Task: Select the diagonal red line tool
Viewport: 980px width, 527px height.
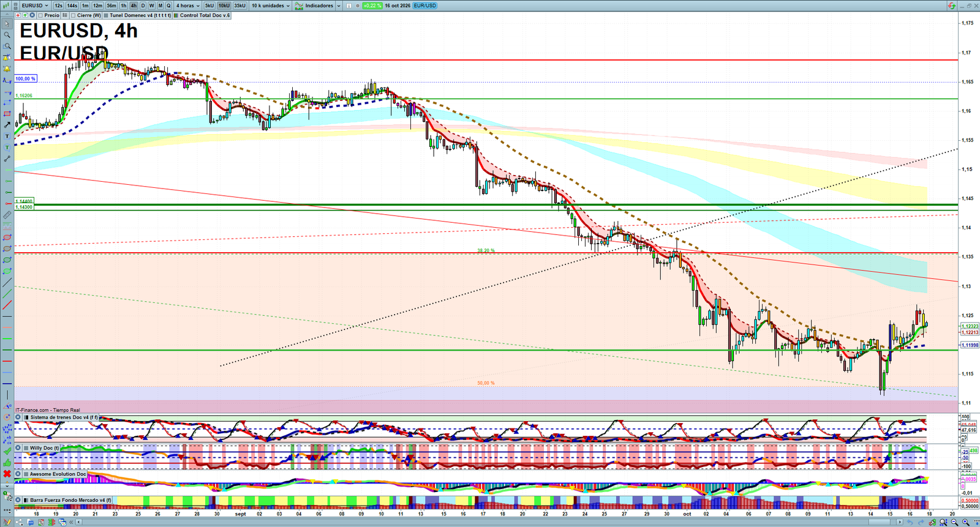Action: (7, 305)
